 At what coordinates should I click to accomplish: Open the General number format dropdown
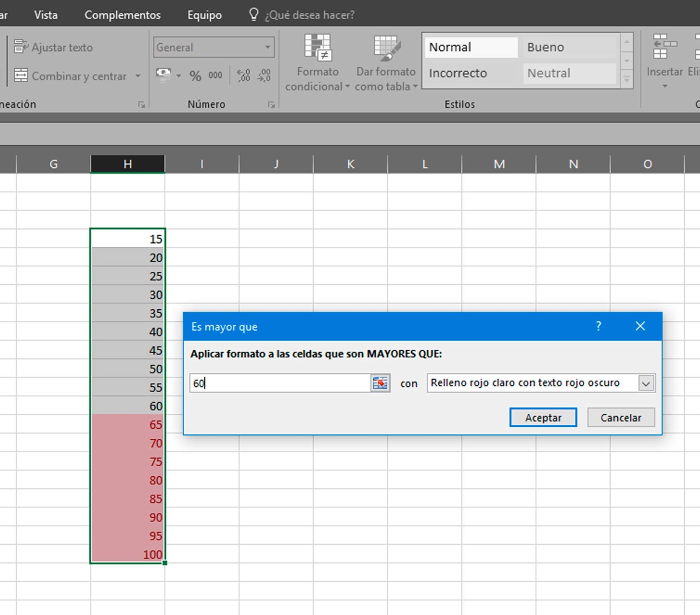click(268, 47)
